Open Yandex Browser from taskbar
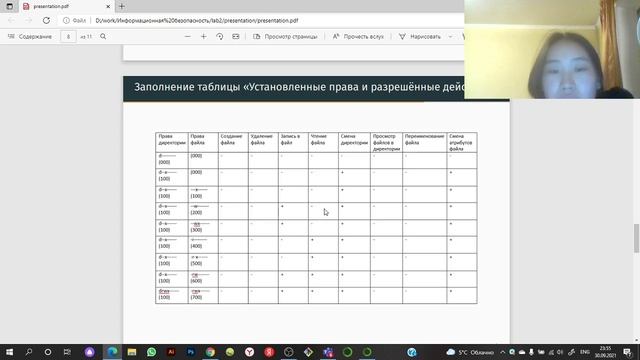The width and height of the screenshot is (640, 360). click(x=249, y=352)
